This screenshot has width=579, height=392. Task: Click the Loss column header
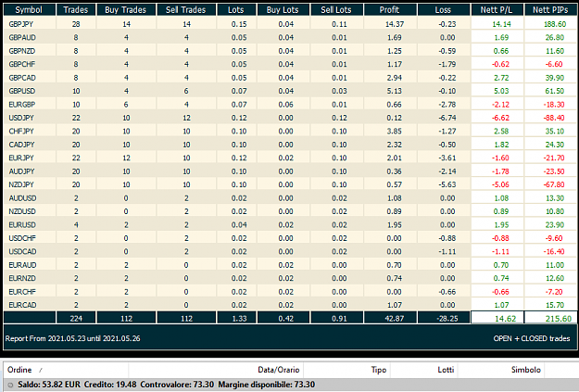click(444, 9)
